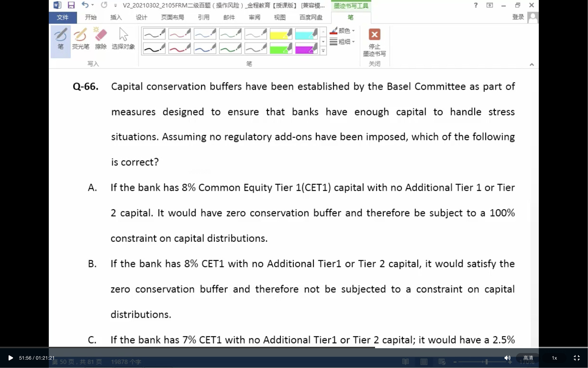The height and width of the screenshot is (368, 588).
Task: Seek on the video progress bar
Action: coord(294,347)
